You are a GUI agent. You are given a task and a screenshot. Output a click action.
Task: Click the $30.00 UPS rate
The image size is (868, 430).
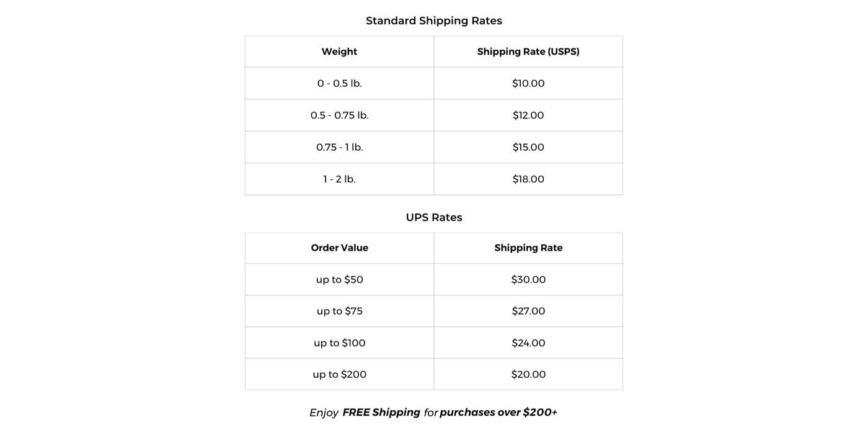coord(528,279)
